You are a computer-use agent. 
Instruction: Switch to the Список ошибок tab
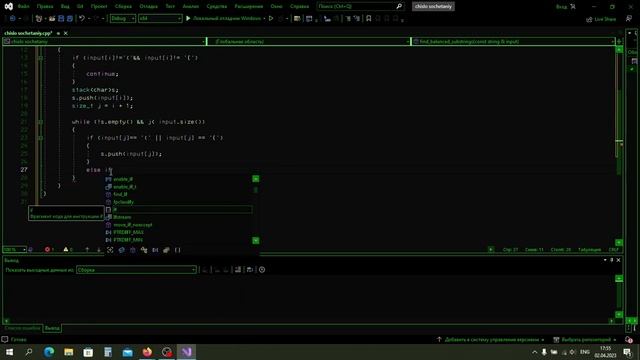(x=22, y=328)
